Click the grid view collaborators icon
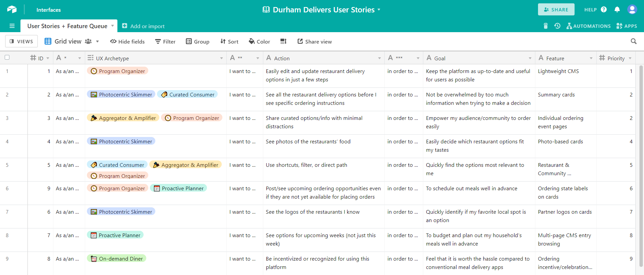644x275 pixels. pos(88,41)
